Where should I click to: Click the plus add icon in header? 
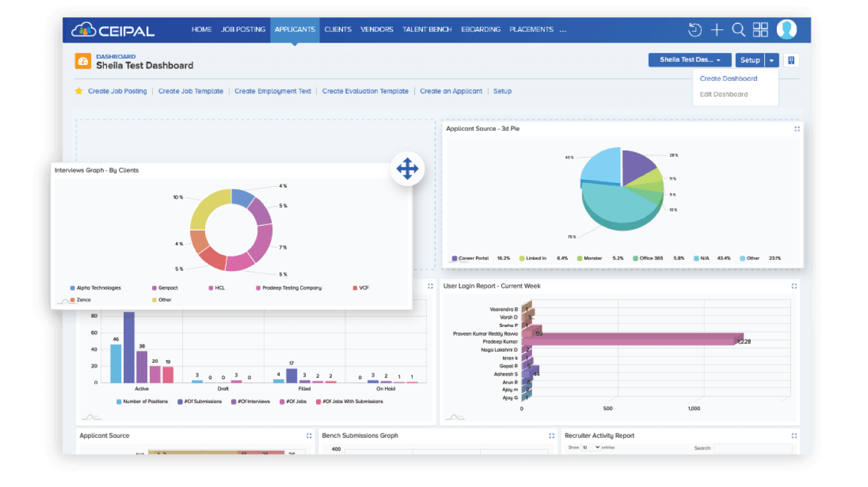[x=717, y=30]
